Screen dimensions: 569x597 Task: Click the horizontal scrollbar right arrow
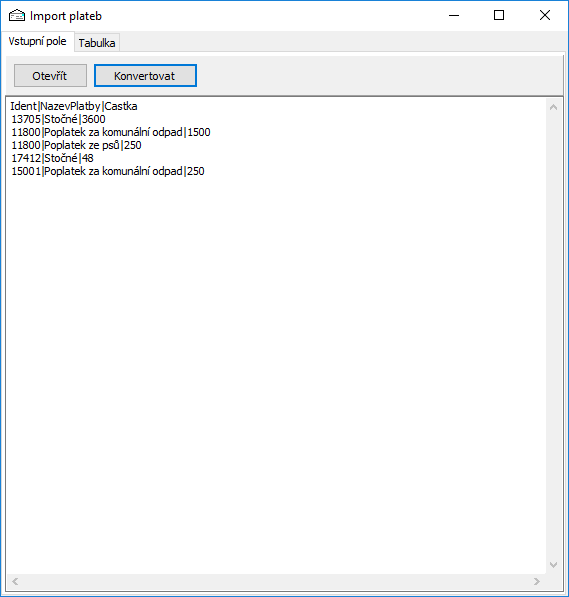click(x=537, y=581)
